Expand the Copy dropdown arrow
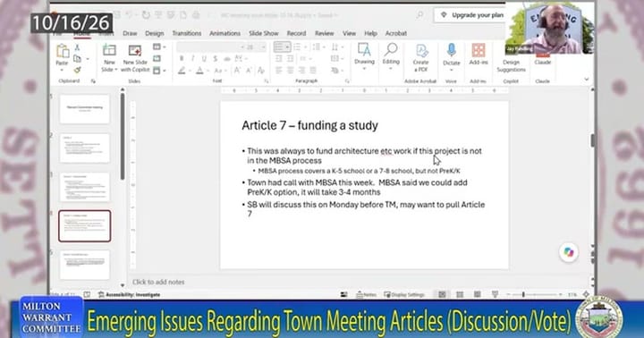Viewport: 644px width, 338px height. (x=87, y=59)
